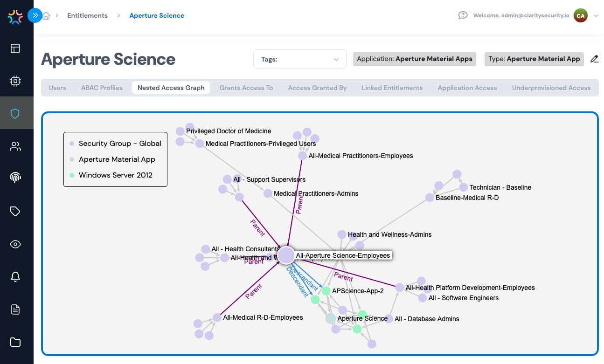Open the Application Access tab
The image size is (604, 364).
point(467,88)
